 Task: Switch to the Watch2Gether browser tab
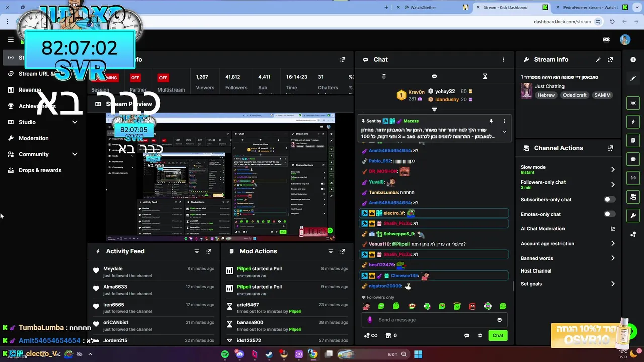423,7
